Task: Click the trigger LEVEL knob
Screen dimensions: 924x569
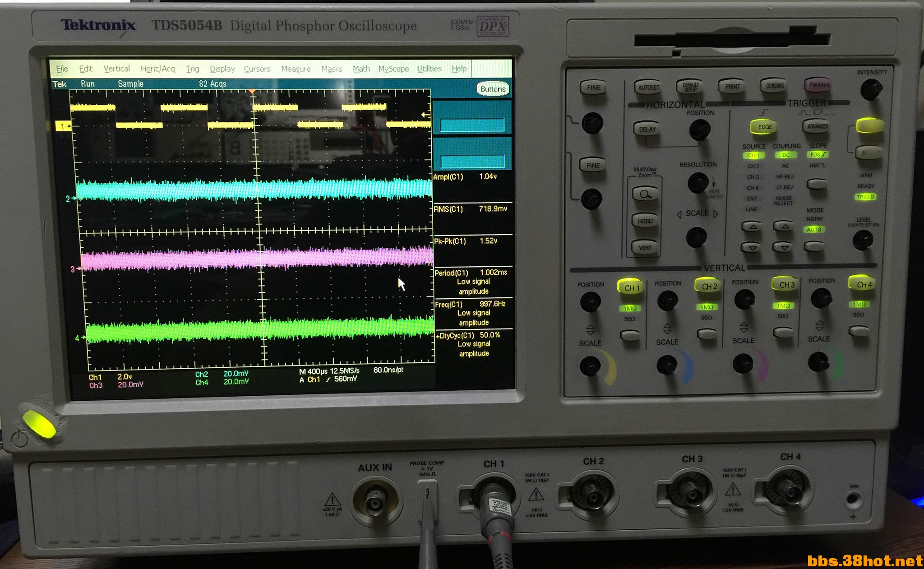Action: [863, 240]
